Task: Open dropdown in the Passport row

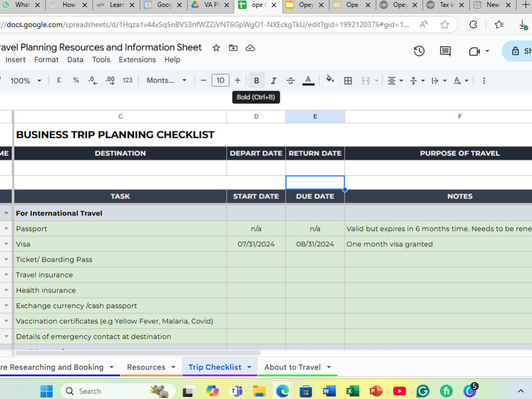Action: pyautogui.click(x=6, y=229)
